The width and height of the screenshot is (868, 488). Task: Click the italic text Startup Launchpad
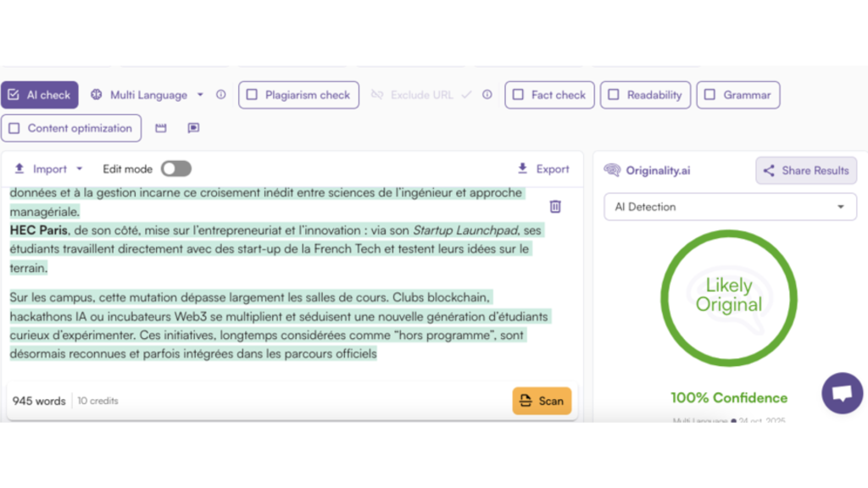click(465, 230)
